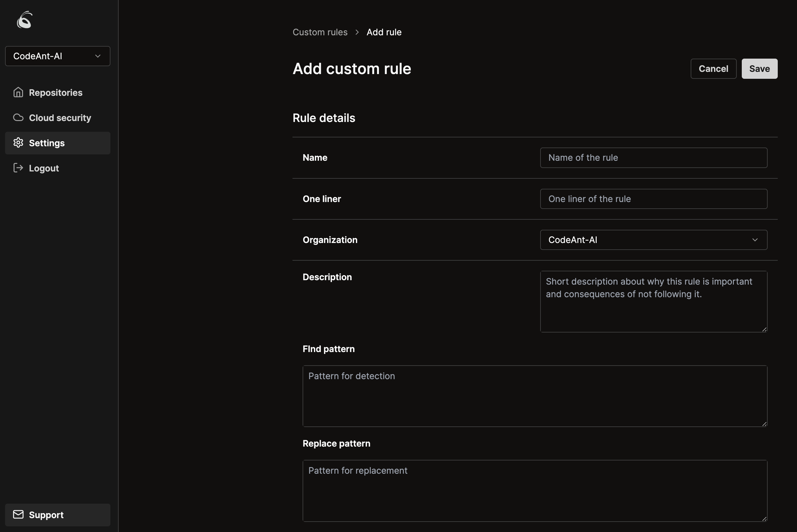Click the home icon beside Repositories
Image resolution: width=797 pixels, height=532 pixels.
pyautogui.click(x=18, y=92)
